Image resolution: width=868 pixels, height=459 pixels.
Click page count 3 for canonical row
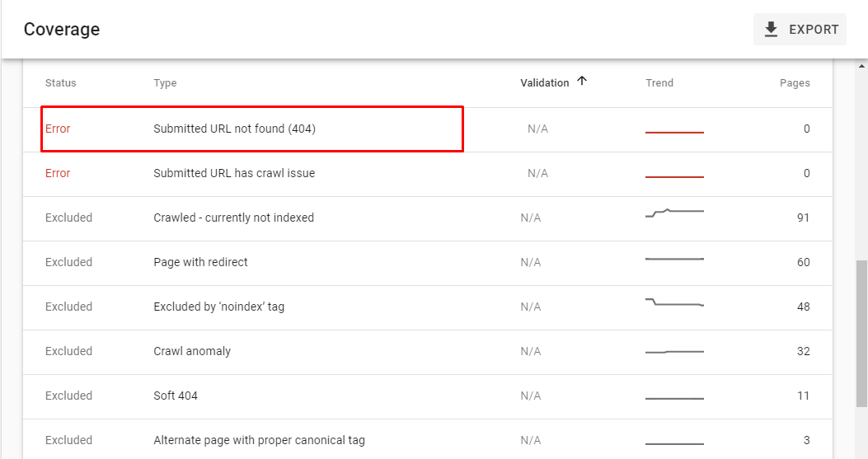pyautogui.click(x=806, y=440)
